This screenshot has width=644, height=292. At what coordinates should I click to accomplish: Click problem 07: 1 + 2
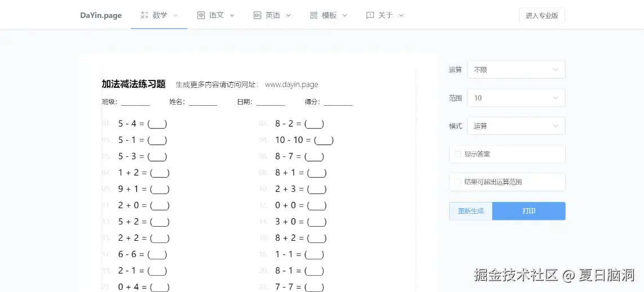tap(144, 173)
